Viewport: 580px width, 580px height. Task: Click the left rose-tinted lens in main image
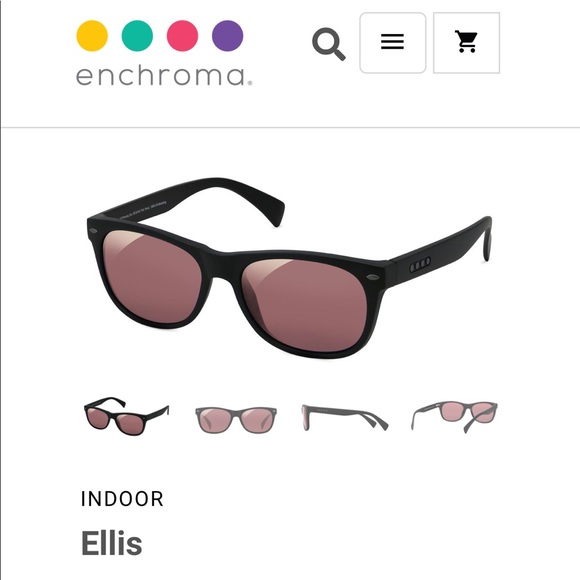(152, 276)
